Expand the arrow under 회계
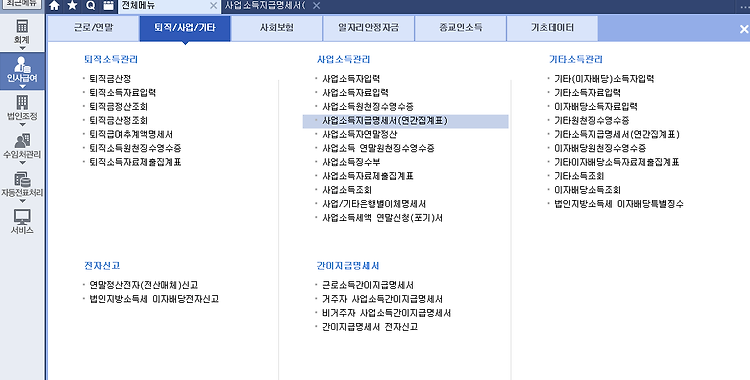 click(x=22, y=48)
